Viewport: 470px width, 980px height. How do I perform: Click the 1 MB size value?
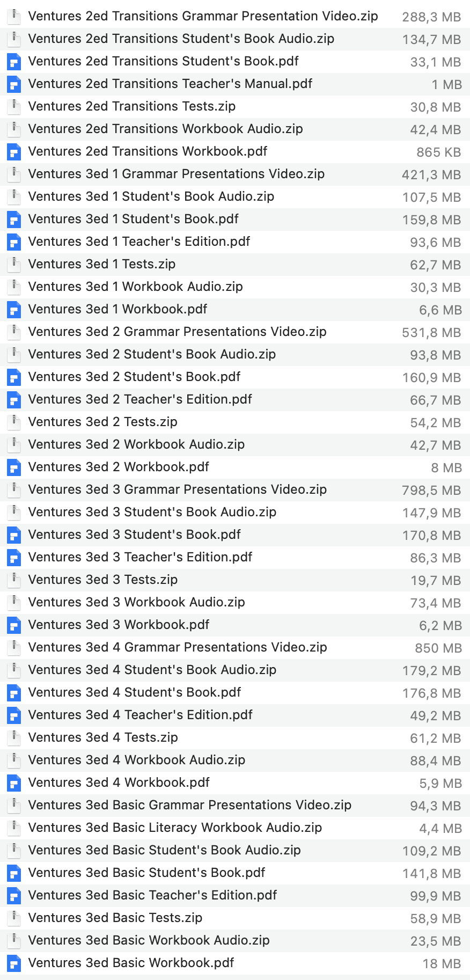(446, 85)
